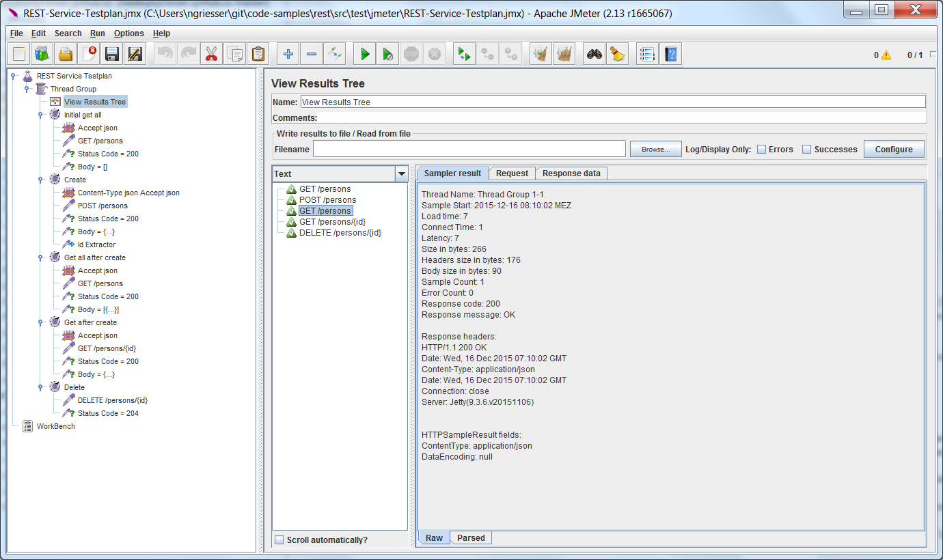The image size is (943, 560).
Task: Click the Cut scissors icon
Action: (211, 54)
